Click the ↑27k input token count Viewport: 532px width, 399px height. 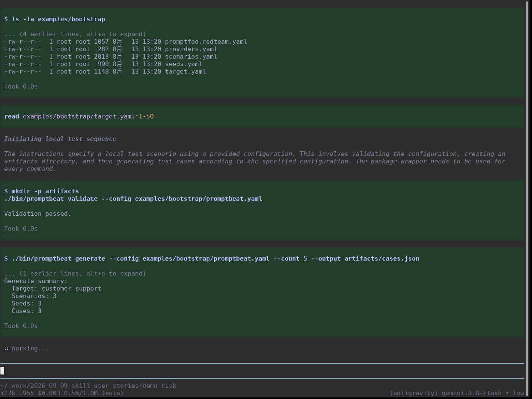[8, 393]
